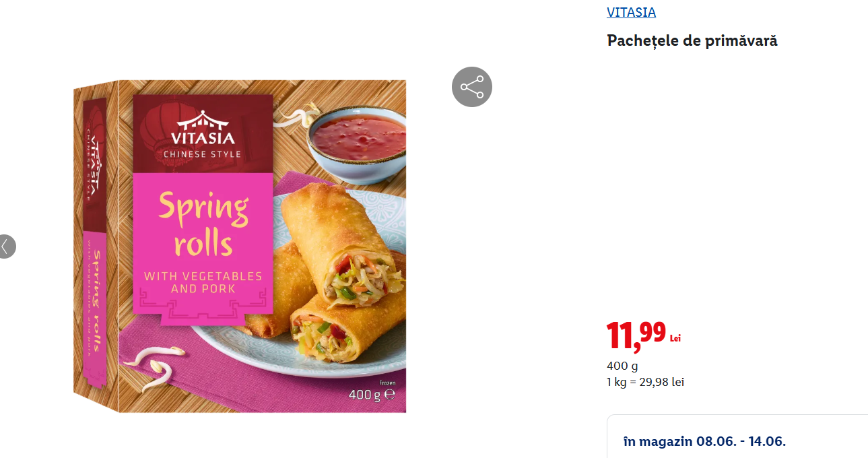Click the 1 kg = 29,98 lei unit price
This screenshot has height=458, width=868.
coord(646,383)
